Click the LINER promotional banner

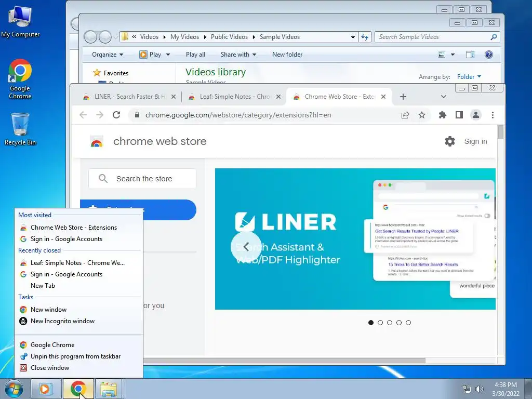coord(355,239)
